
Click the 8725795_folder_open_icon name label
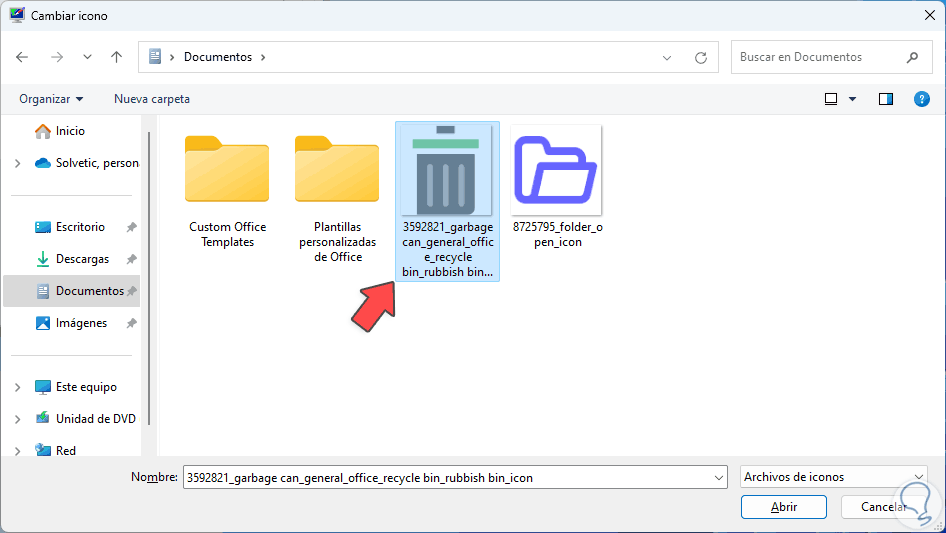557,234
